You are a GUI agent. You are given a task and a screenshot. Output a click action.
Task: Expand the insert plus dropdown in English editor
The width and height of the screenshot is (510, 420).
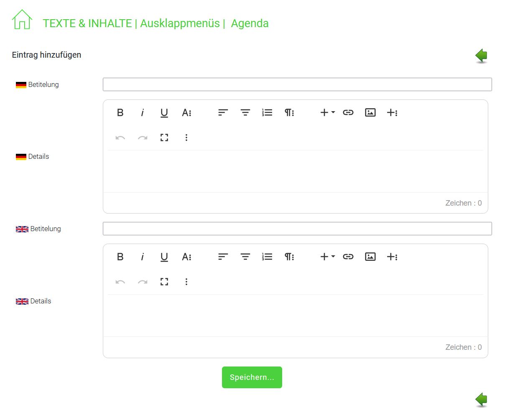[327, 257]
